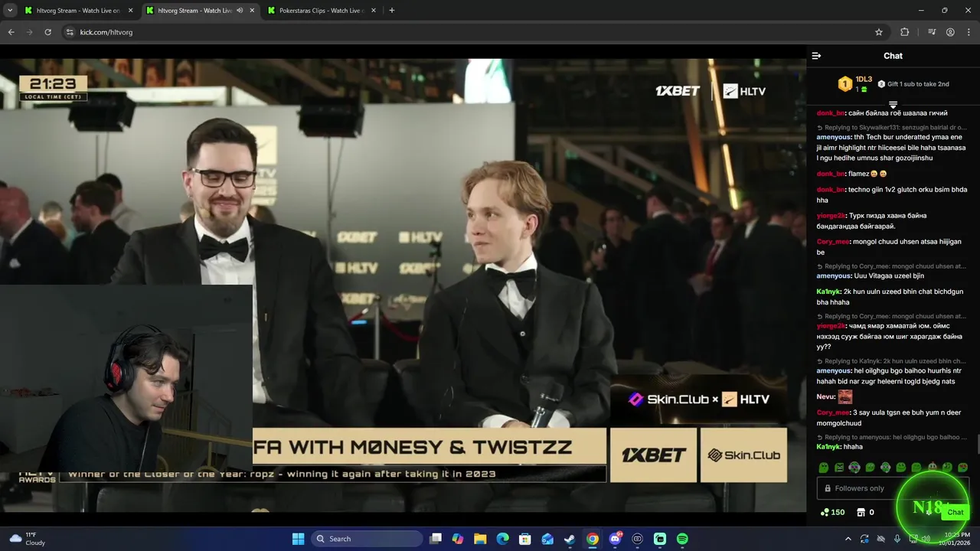This screenshot has width=980, height=551.
Task: Close the first hltvorg Stream tab
Action: pyautogui.click(x=130, y=11)
